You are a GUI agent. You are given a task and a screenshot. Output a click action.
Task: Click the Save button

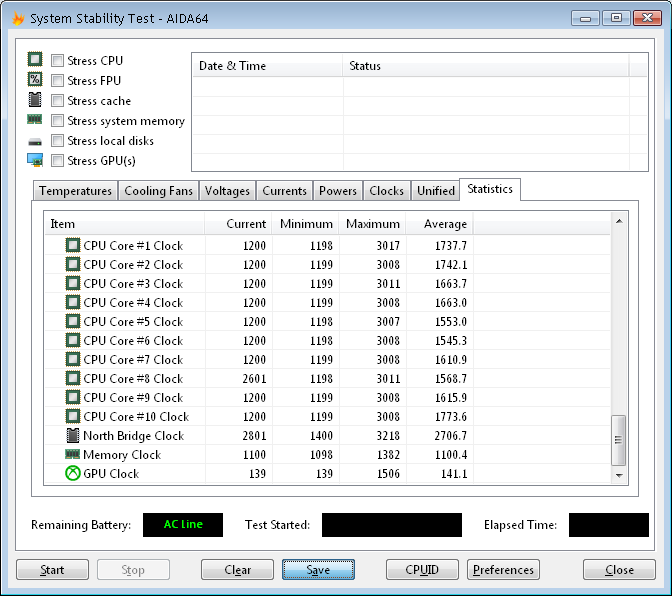click(318, 570)
